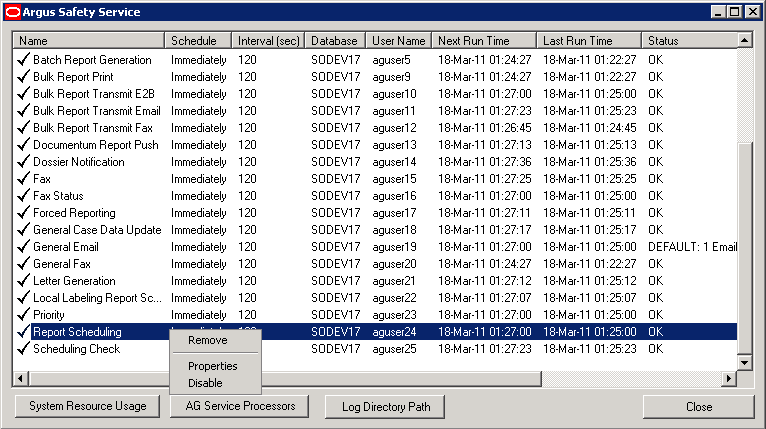Click the vertical scrollbar thumb

(x=744, y=248)
